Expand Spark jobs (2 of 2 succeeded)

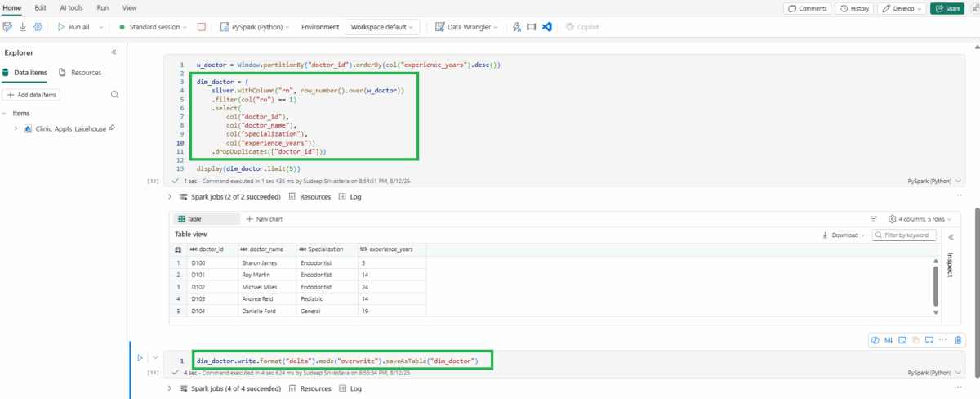[x=170, y=197]
